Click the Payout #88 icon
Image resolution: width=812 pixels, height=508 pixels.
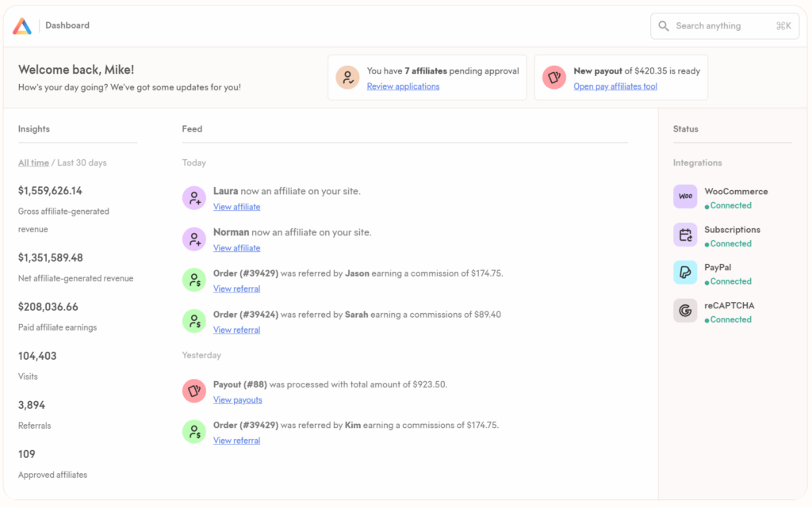(x=194, y=391)
